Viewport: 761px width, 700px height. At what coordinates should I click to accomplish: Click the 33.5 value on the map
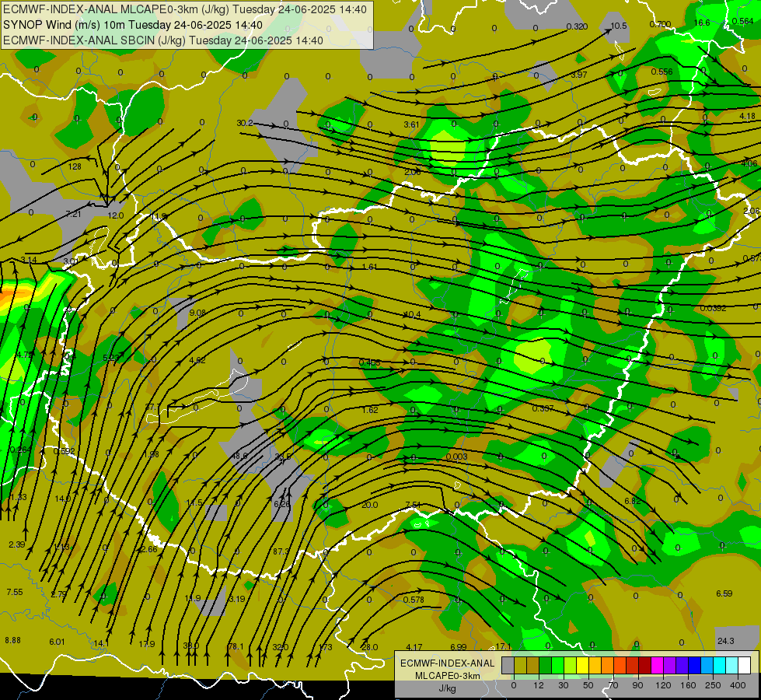click(x=283, y=456)
